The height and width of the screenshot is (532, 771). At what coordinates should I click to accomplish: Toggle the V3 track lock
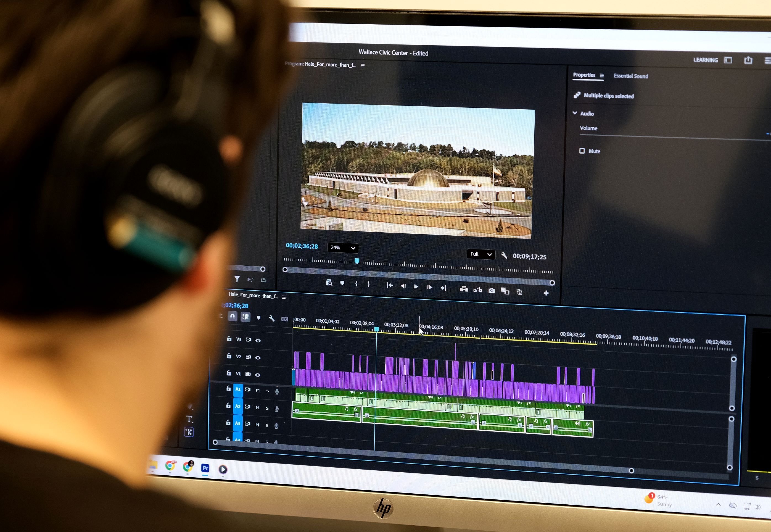tap(229, 339)
